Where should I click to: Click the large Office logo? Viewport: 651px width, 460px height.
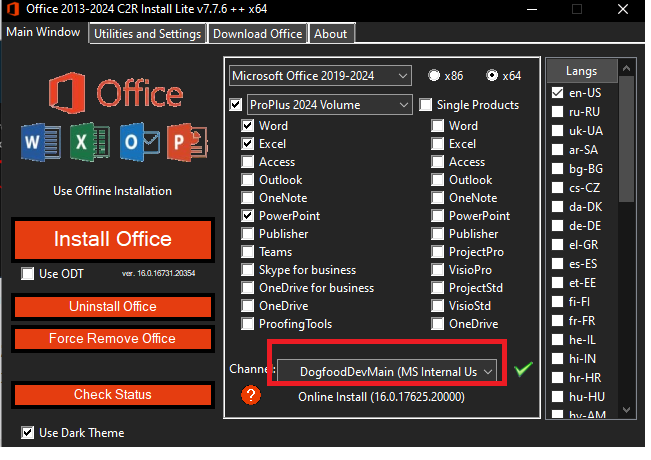(116, 93)
